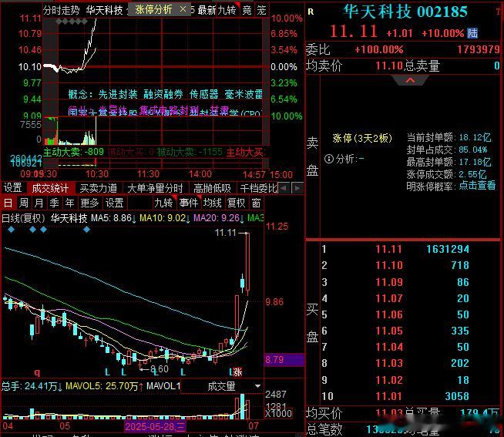504x437 pixels.
Task: Open the 最新九转 tab
Action: point(217,10)
